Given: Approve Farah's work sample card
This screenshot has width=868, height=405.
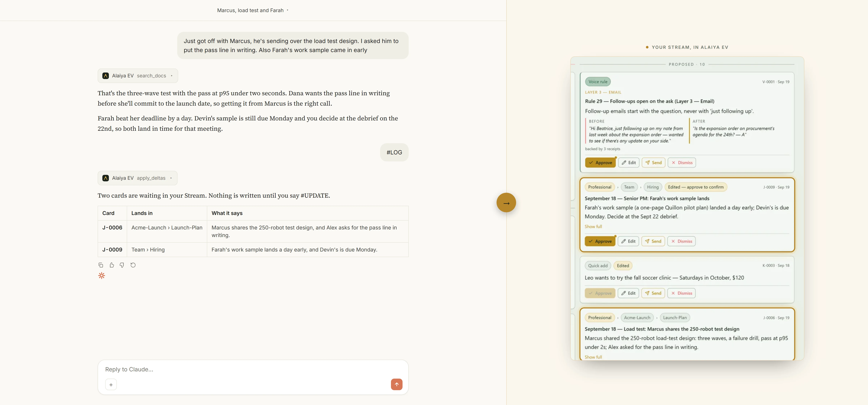Looking at the screenshot, I should [x=600, y=241].
